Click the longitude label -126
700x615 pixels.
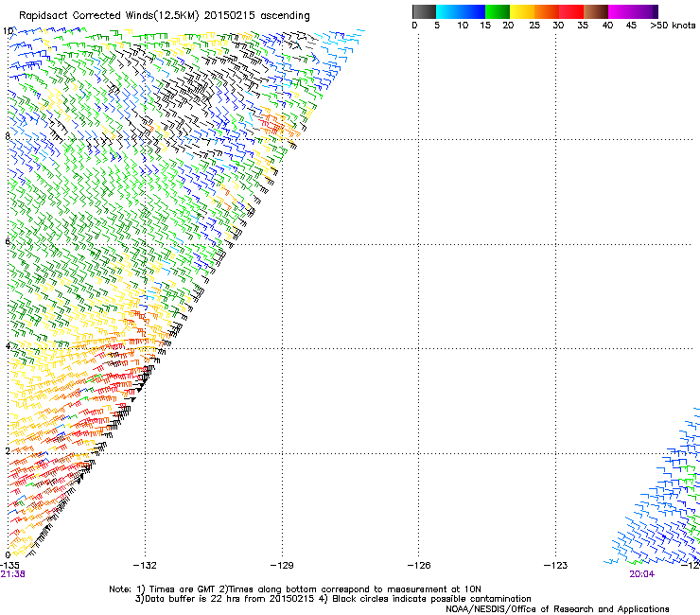click(x=419, y=566)
